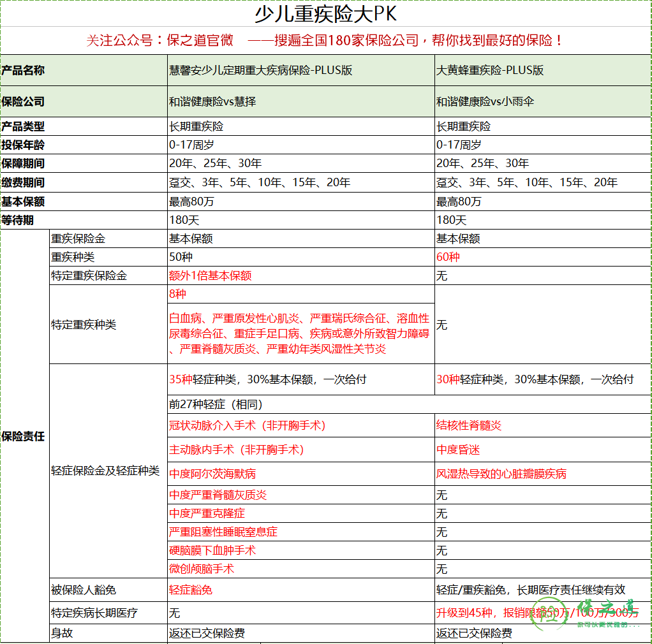Click the red "额外1倍基本保额" cell
Viewport: 652px width, 644px height.
point(301,275)
